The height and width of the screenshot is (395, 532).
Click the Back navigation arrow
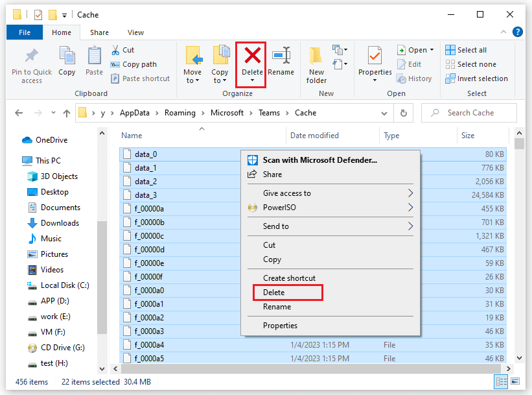click(19, 113)
